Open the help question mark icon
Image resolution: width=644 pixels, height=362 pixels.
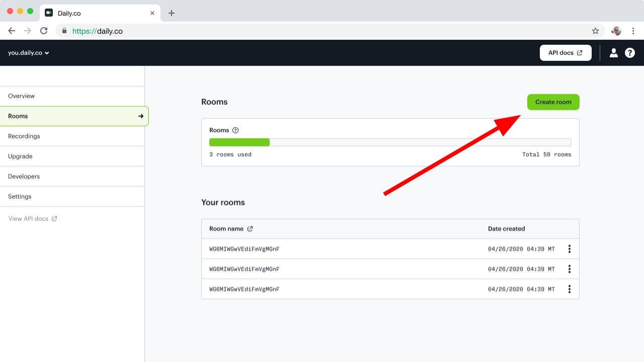point(629,53)
